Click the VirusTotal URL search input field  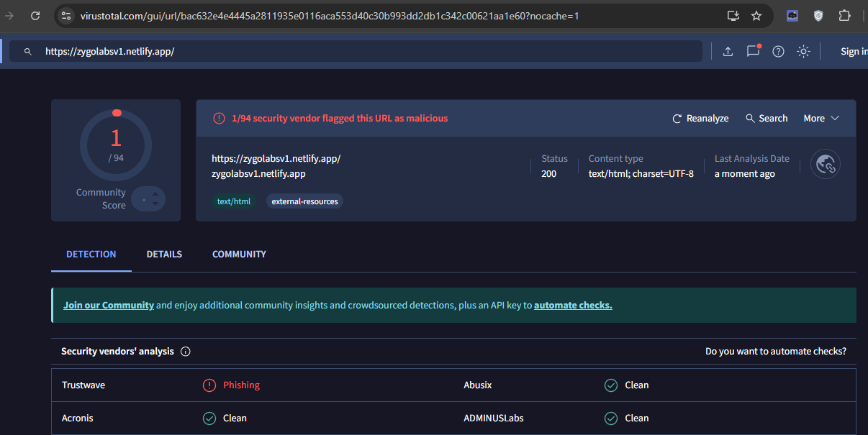(360, 52)
